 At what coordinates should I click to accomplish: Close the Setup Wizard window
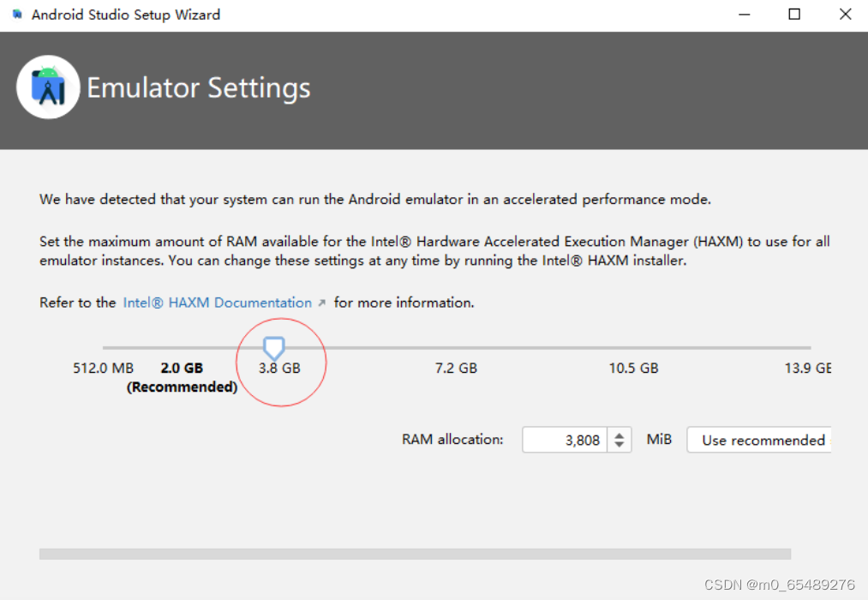tap(845, 15)
